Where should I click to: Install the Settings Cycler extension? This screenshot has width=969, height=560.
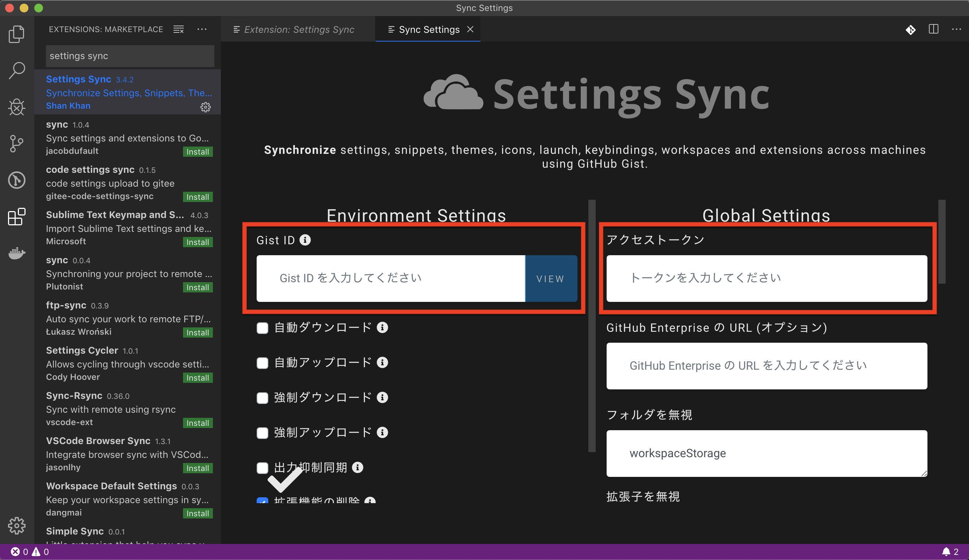198,378
